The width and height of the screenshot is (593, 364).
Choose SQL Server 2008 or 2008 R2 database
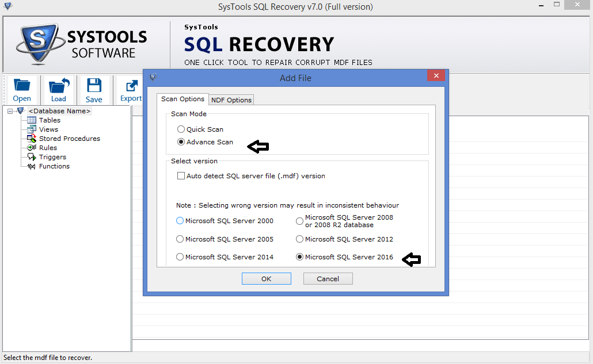[299, 221]
